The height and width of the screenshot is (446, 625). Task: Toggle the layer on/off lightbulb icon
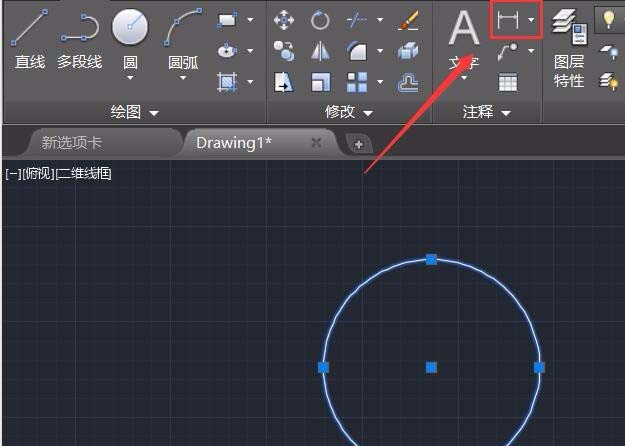(608, 19)
